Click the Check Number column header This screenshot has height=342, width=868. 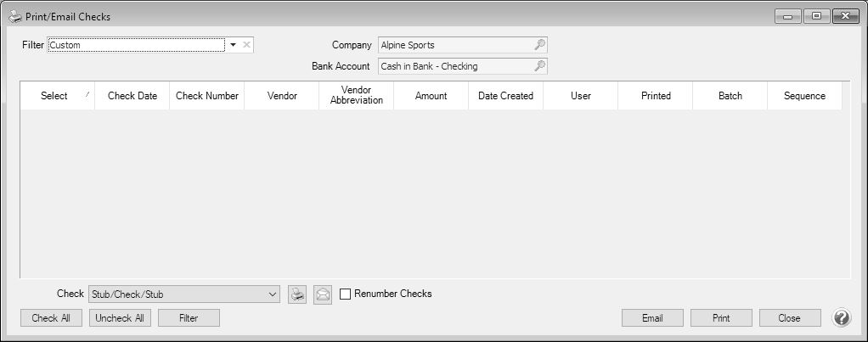(x=206, y=96)
